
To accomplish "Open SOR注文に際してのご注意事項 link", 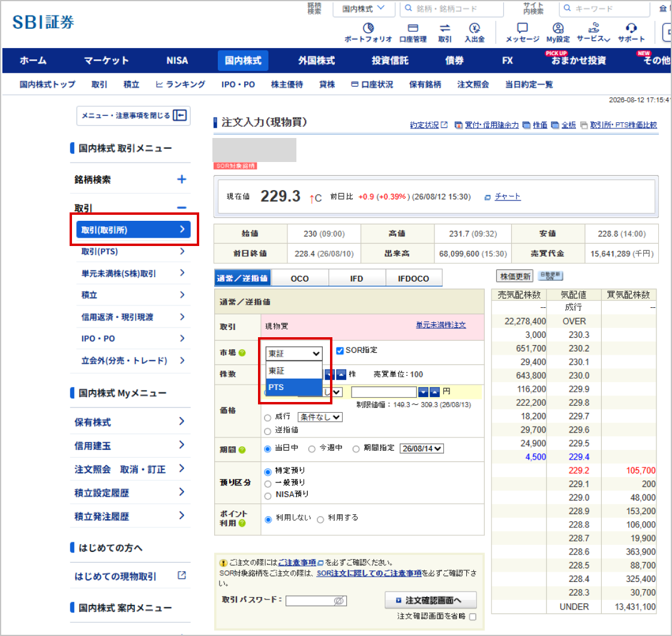I will click(x=369, y=573).
